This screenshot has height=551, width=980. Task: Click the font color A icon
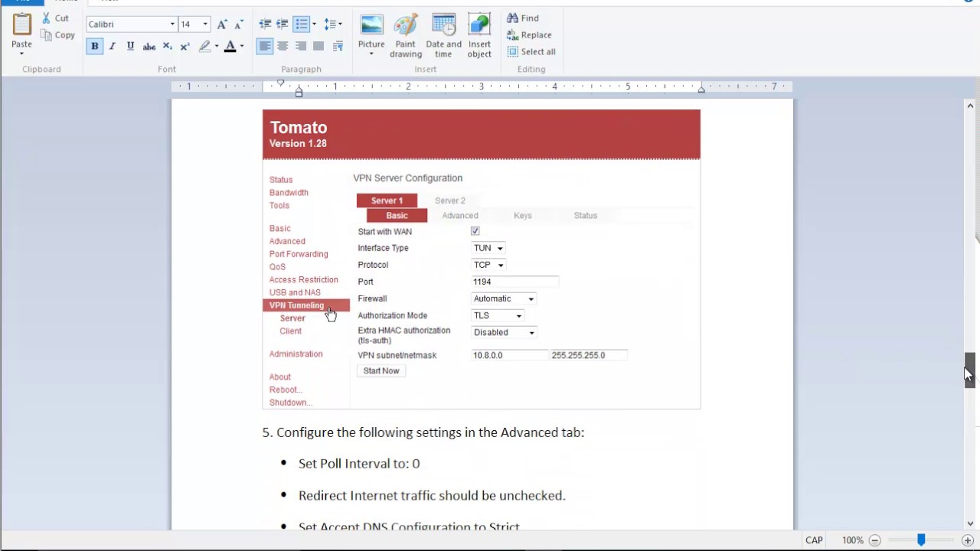click(x=230, y=47)
